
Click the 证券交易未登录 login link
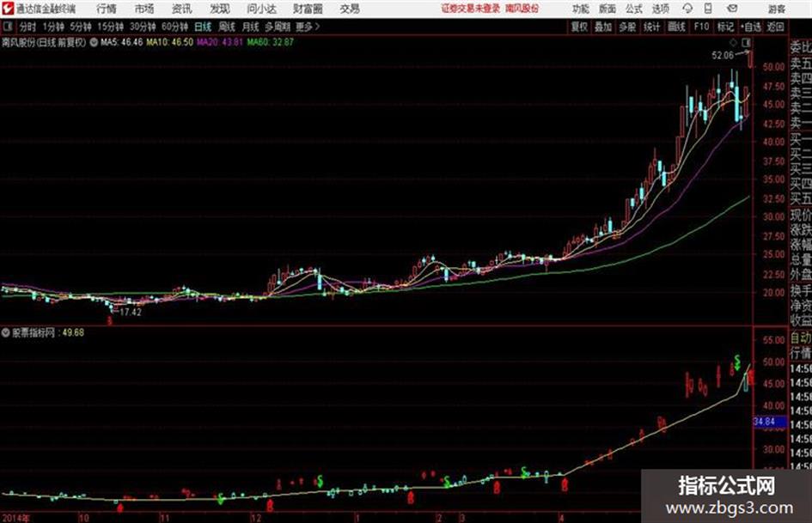[471, 9]
